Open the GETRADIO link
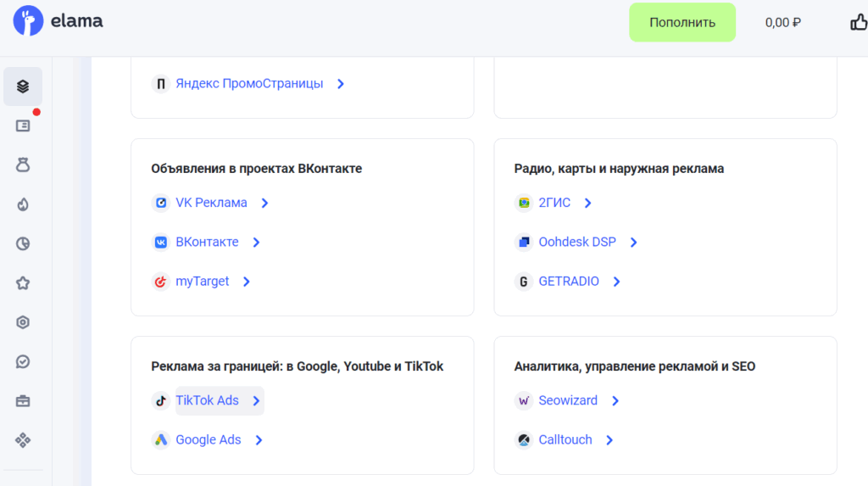This screenshot has height=486, width=868. tap(569, 282)
